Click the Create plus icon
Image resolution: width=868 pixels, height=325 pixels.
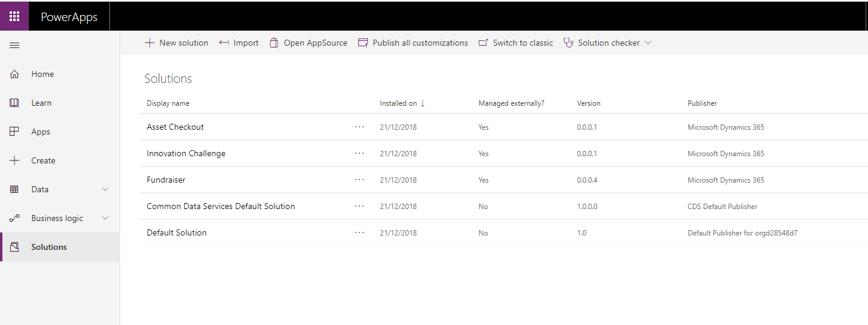[x=14, y=160]
